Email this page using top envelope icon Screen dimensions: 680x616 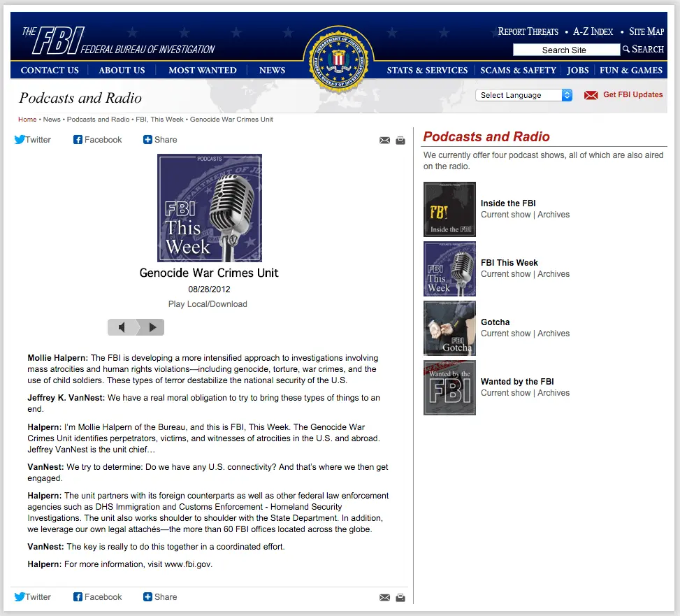coord(384,140)
